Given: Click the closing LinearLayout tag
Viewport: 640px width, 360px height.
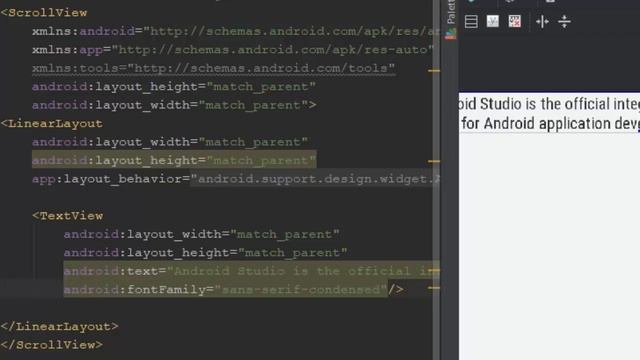Looking at the screenshot, I should (x=60, y=327).
